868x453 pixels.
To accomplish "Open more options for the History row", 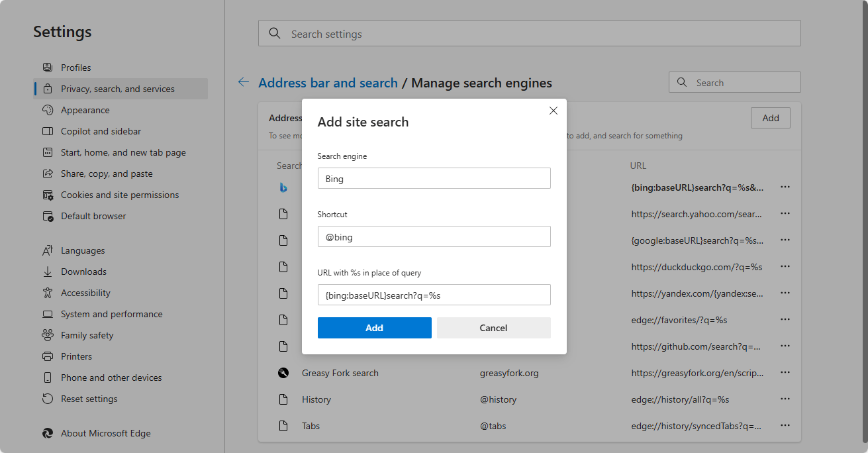I will [785, 399].
